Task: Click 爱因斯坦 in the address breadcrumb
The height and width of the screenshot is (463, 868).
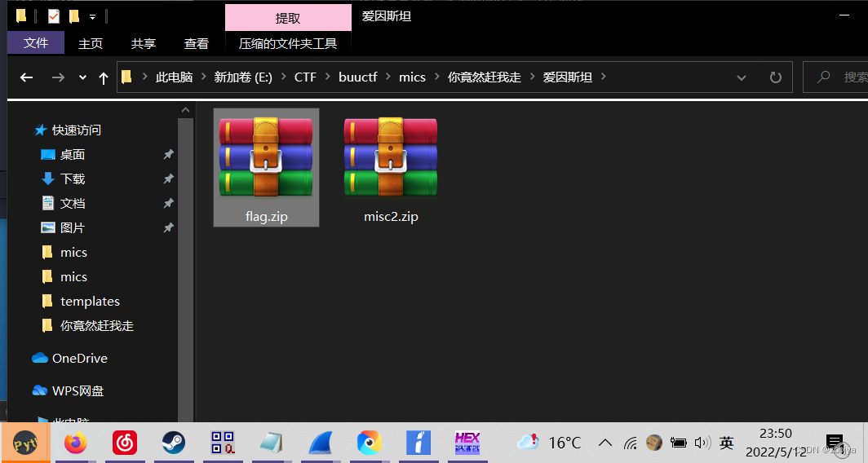Action: click(568, 77)
